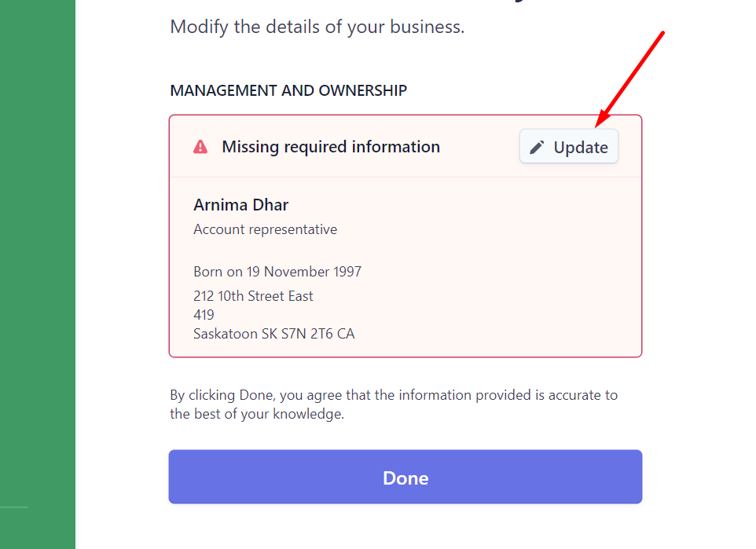Click the red arrow annotation
This screenshot has height=549, width=756.
[629, 79]
